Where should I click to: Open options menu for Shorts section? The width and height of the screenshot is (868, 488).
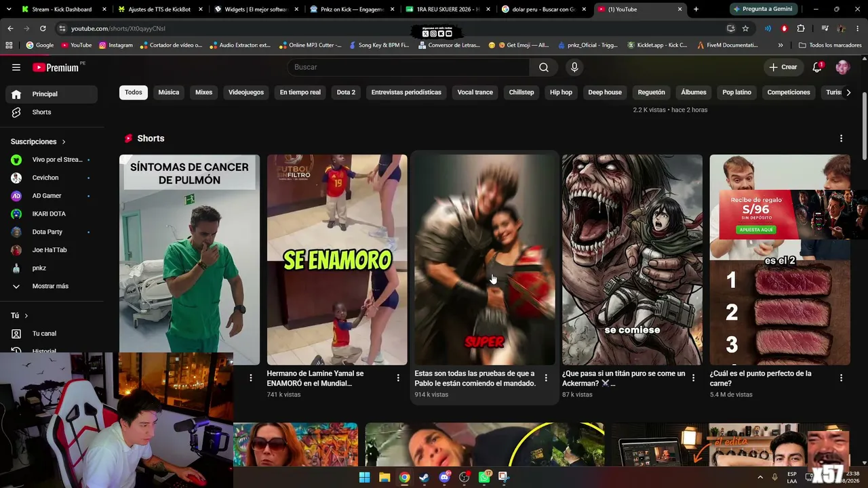click(x=841, y=138)
